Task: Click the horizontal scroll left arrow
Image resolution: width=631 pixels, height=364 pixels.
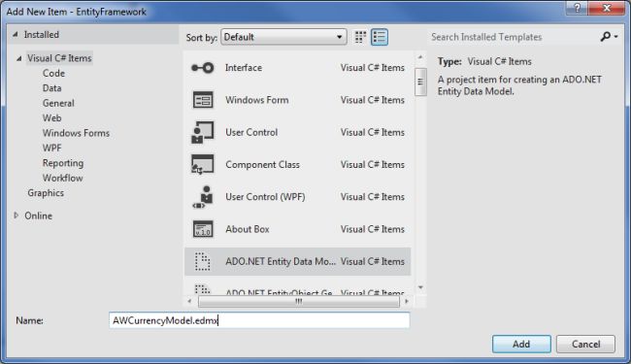Action: pos(189,301)
